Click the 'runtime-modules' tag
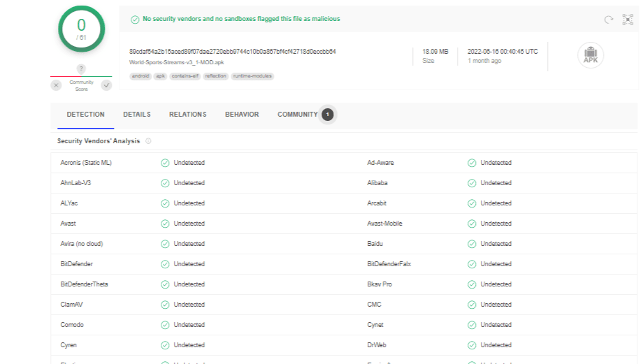643x364 pixels. [252, 76]
